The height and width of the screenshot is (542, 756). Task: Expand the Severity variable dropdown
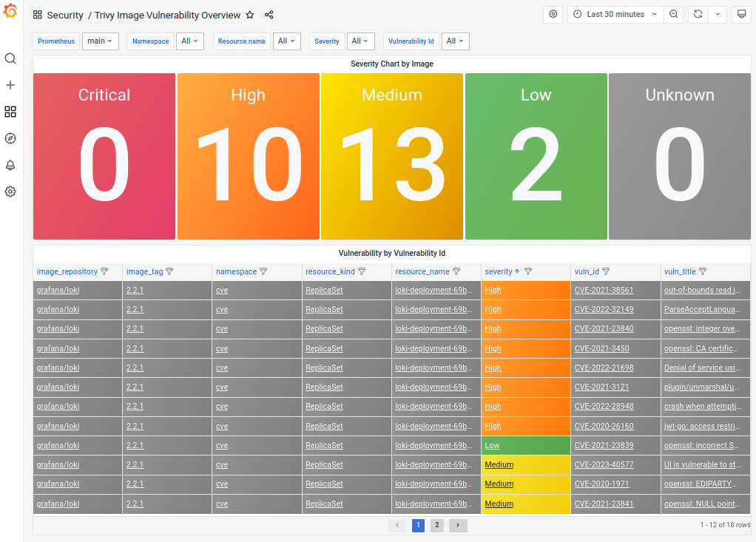tap(360, 41)
